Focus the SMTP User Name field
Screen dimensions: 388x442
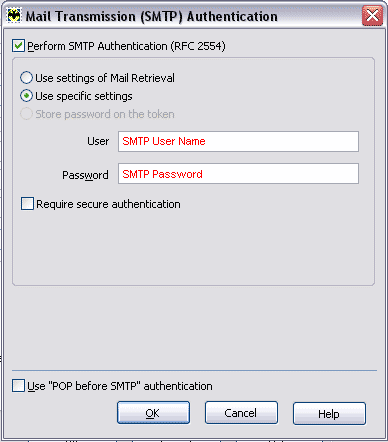[x=238, y=141]
